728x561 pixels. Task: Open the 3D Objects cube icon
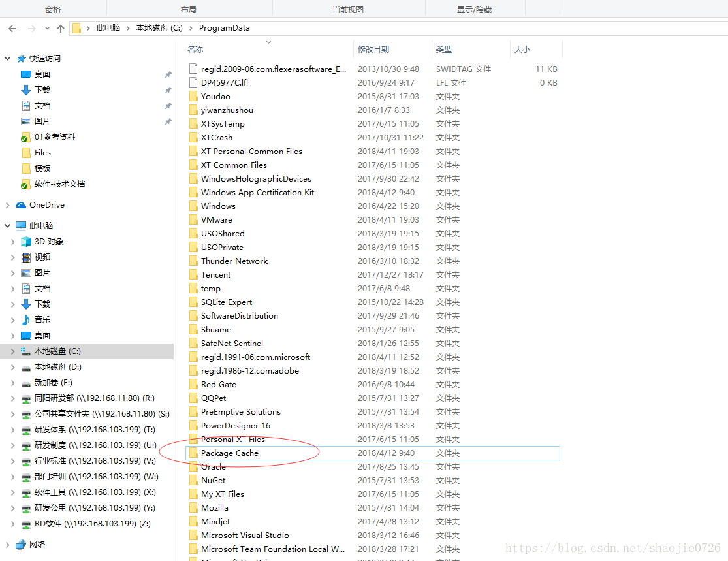[26, 242]
